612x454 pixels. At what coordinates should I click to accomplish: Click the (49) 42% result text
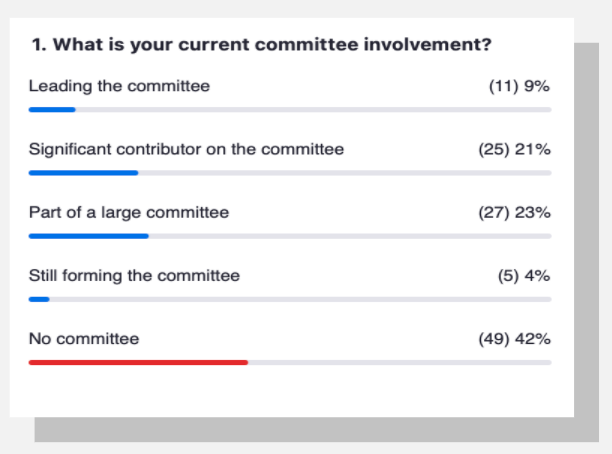click(514, 339)
